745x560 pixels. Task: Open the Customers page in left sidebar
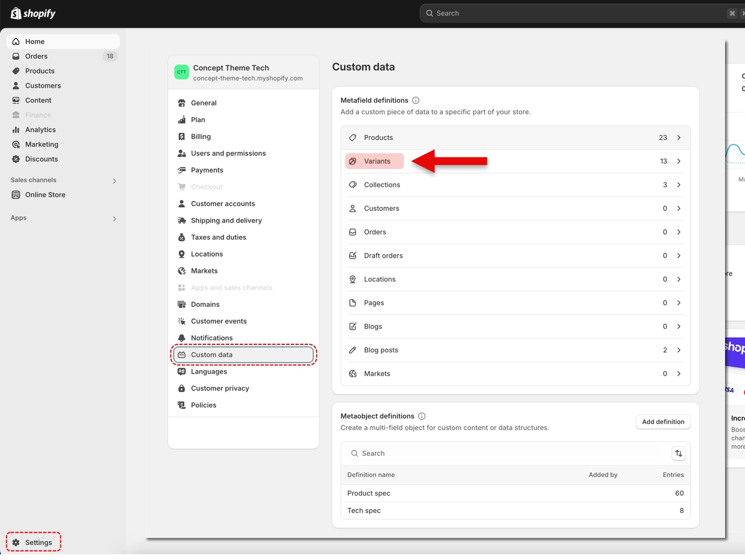coord(63,86)
